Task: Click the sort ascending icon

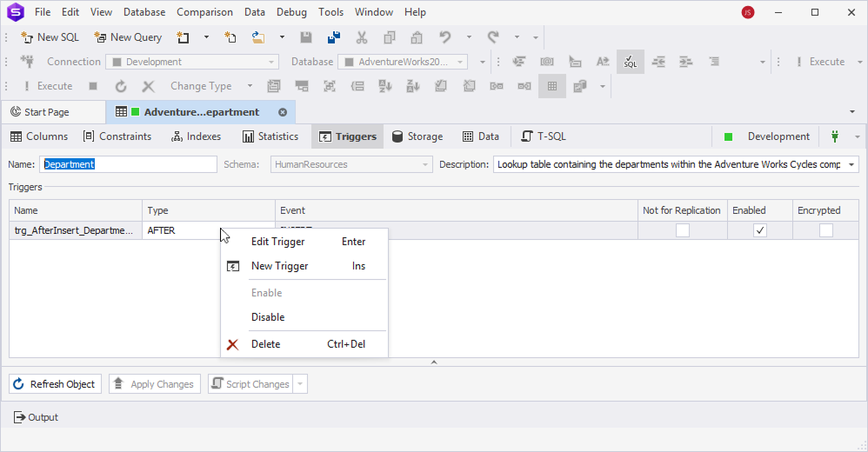Action: pyautogui.click(x=384, y=86)
